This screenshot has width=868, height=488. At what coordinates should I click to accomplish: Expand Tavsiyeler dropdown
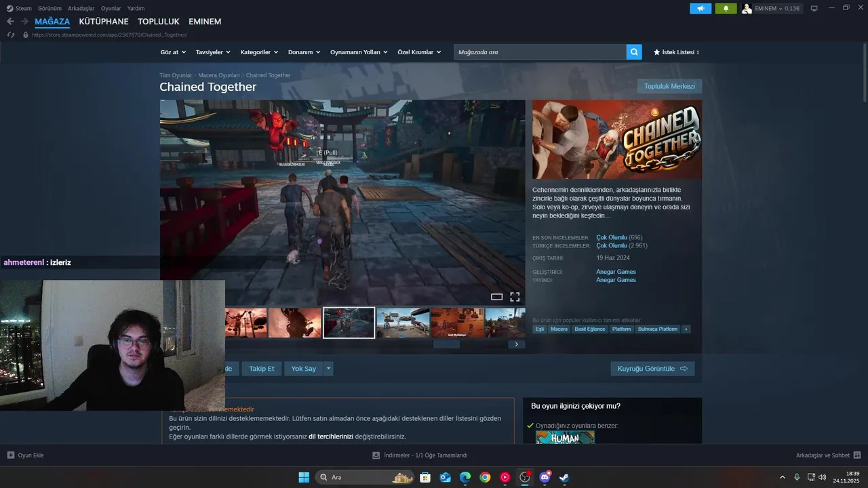(213, 52)
